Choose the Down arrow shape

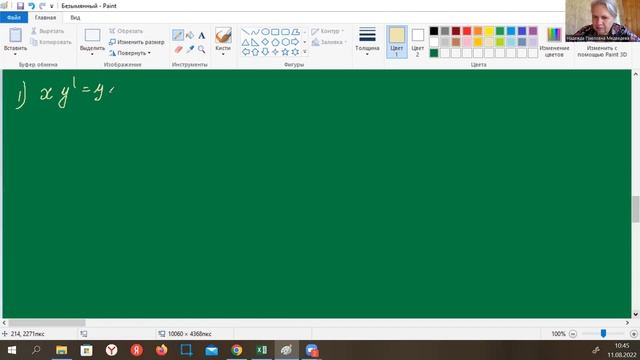click(265, 52)
